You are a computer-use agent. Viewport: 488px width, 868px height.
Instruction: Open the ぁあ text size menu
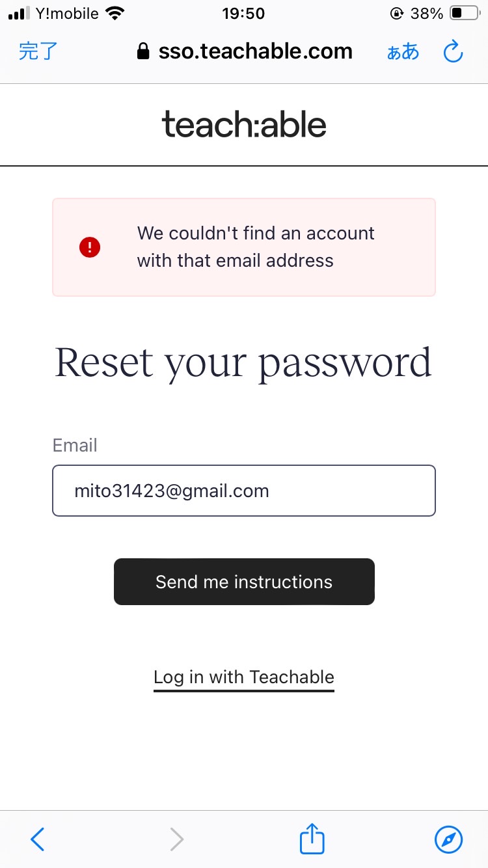(x=403, y=52)
